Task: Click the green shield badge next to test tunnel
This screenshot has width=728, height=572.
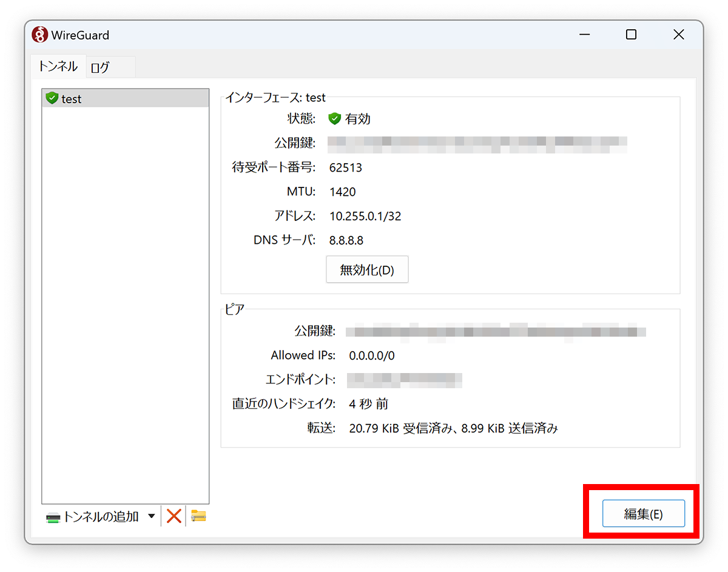Action: tap(52, 98)
